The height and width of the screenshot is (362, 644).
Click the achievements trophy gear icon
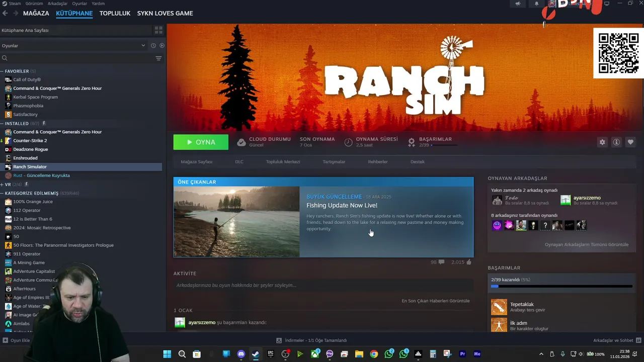[x=412, y=142]
